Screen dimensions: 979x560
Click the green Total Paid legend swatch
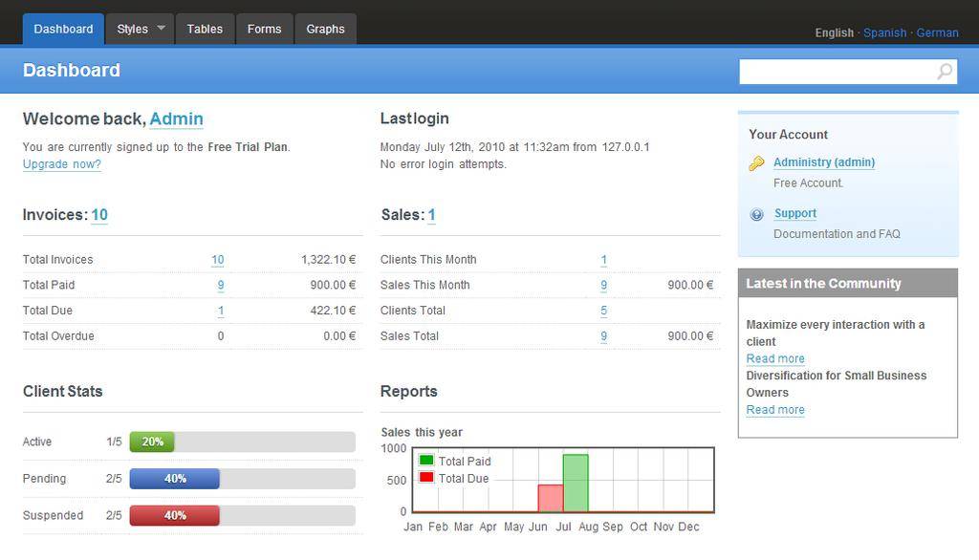click(x=426, y=461)
